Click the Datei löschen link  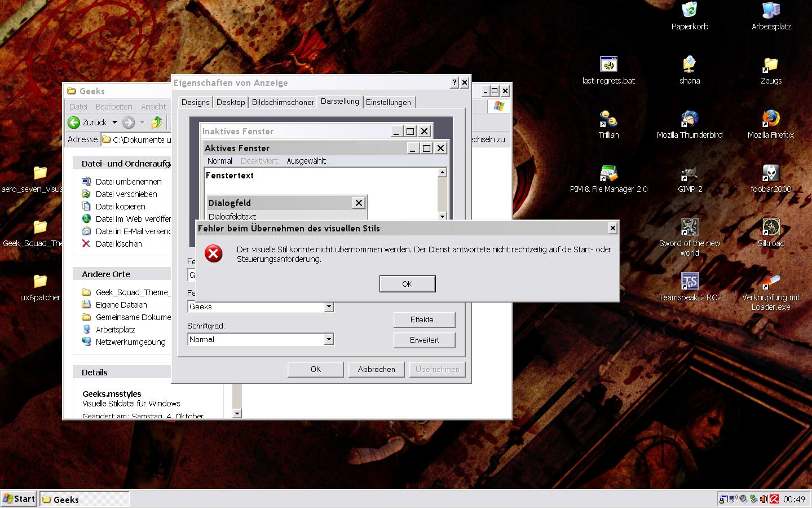point(118,244)
